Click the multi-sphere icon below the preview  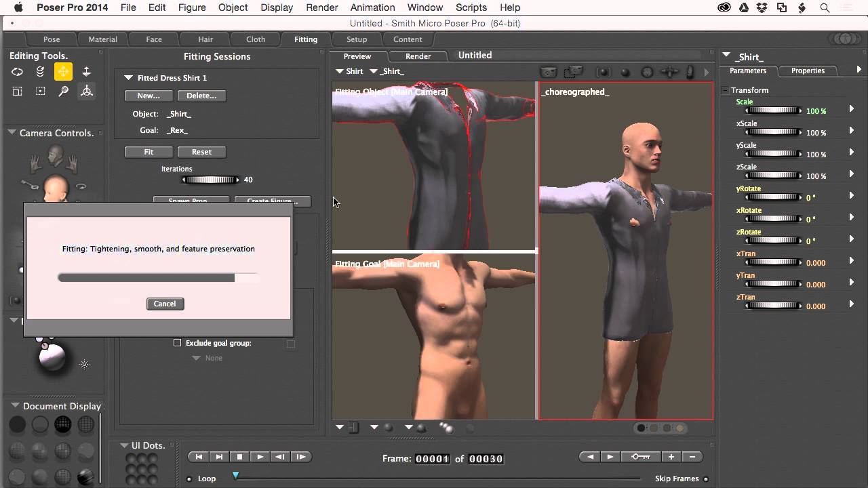click(446, 427)
